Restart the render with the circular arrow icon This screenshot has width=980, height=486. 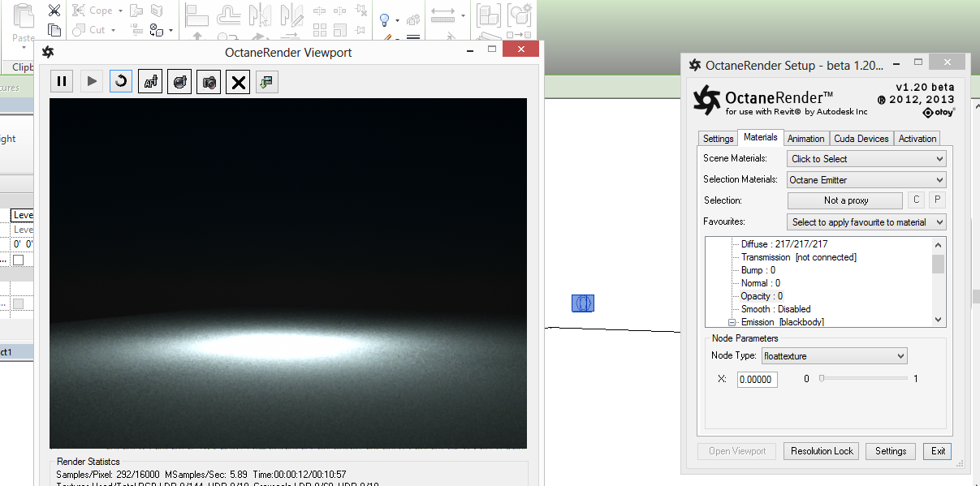(121, 81)
